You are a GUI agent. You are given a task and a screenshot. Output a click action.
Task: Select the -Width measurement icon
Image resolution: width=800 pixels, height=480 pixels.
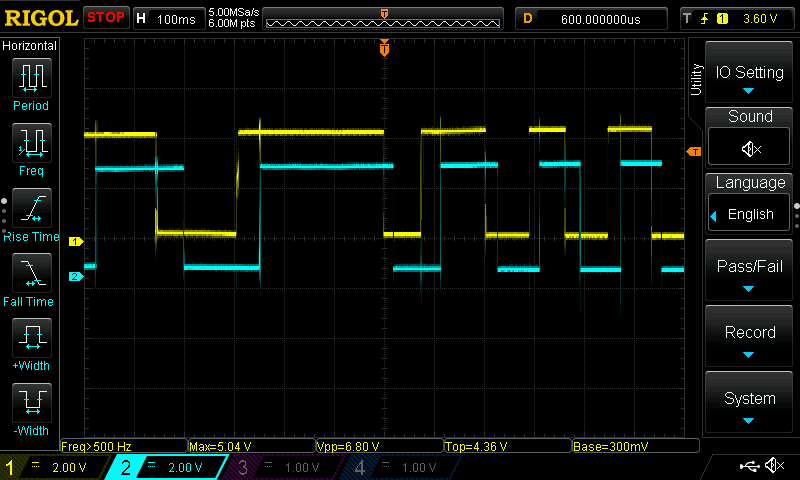[31, 402]
